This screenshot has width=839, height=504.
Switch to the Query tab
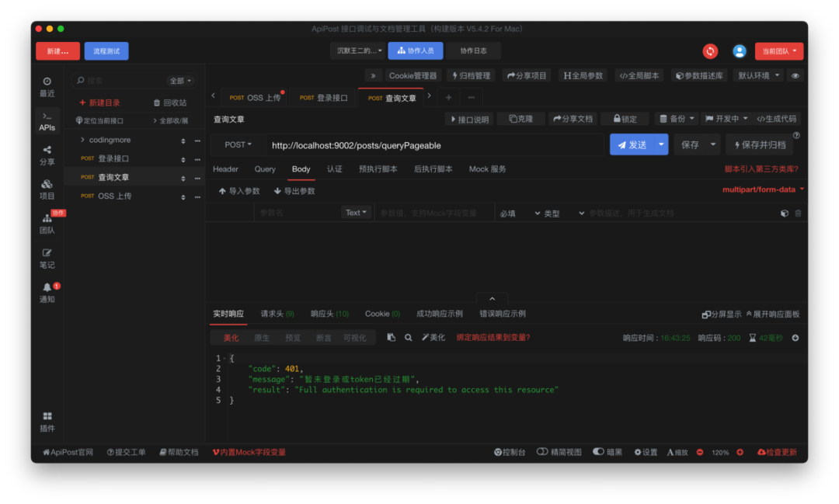pos(265,169)
